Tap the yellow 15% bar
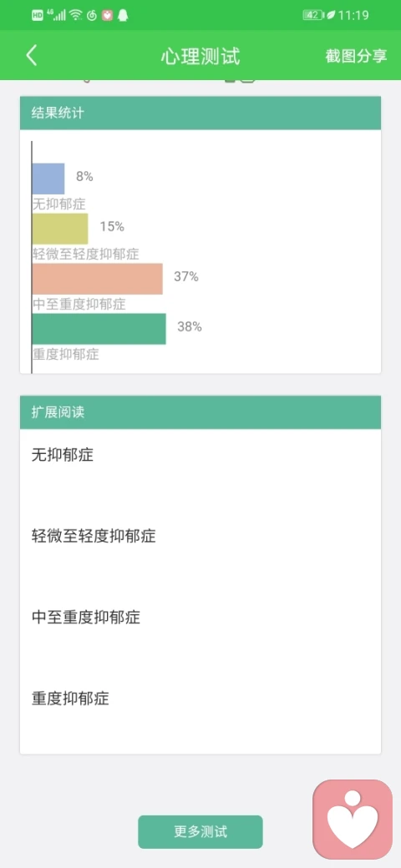 click(x=60, y=229)
